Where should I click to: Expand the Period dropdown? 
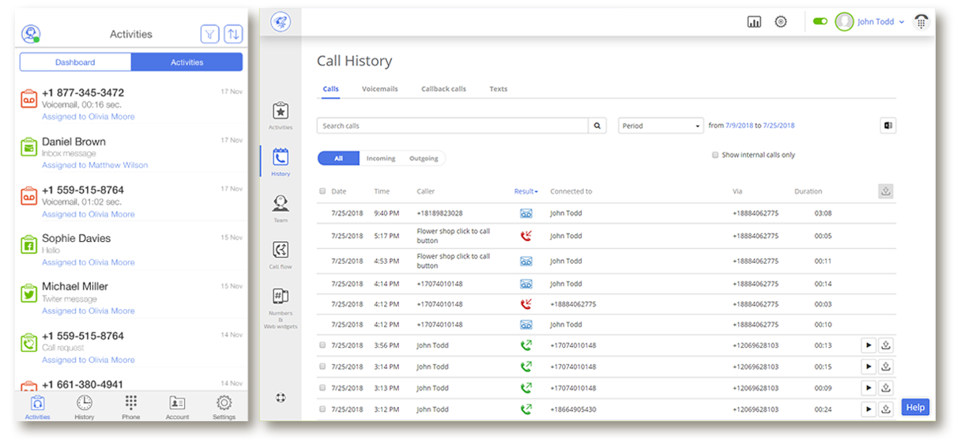tap(661, 126)
